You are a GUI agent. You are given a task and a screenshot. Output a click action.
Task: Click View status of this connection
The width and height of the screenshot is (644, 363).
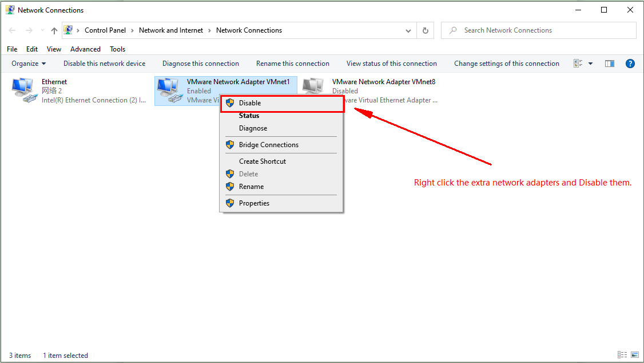[x=391, y=64]
